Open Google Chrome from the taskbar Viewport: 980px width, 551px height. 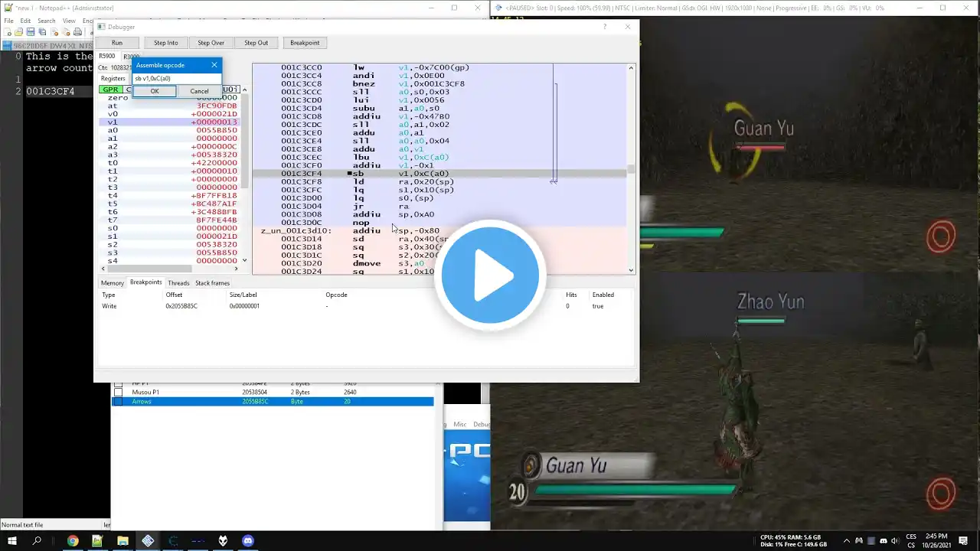click(x=73, y=540)
